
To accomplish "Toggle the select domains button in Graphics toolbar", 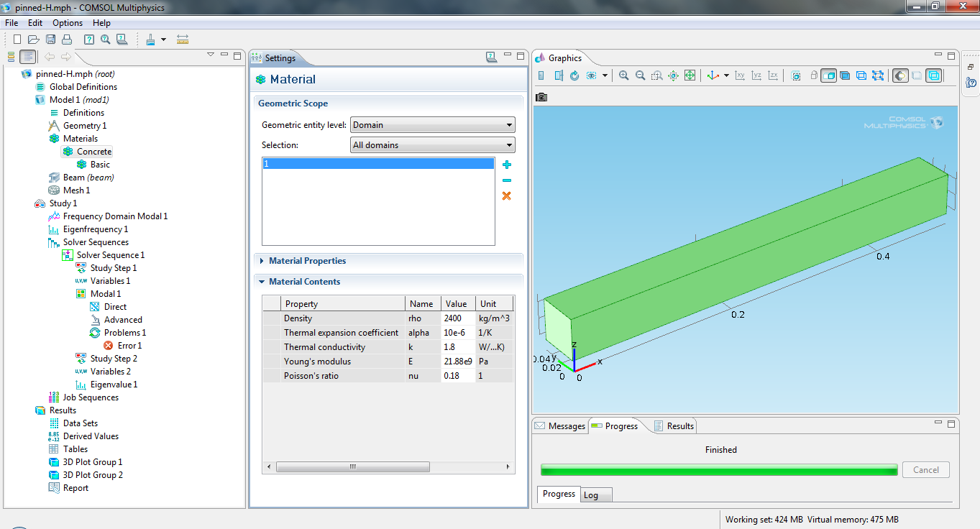I will click(x=828, y=75).
